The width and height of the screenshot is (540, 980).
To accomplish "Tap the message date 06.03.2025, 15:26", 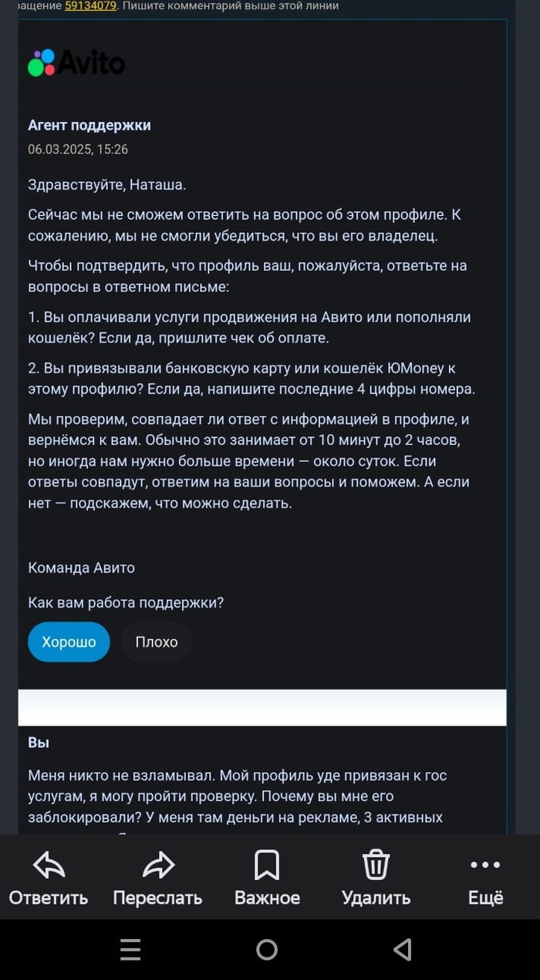I will click(x=78, y=150).
